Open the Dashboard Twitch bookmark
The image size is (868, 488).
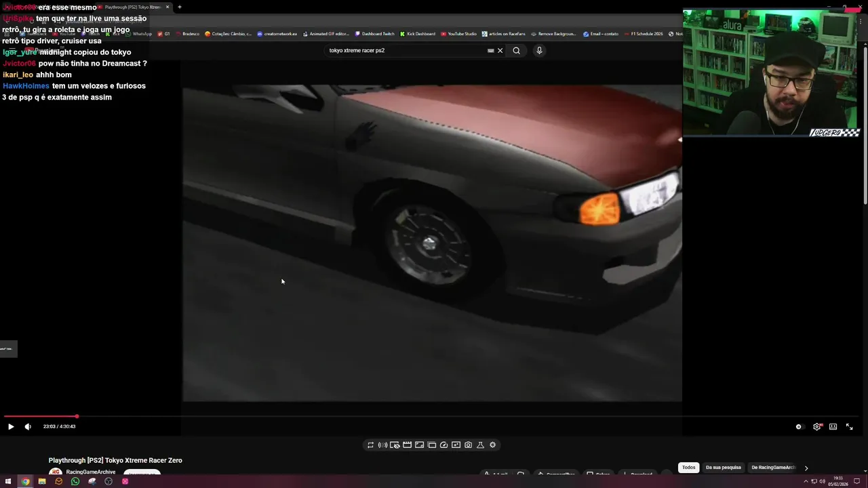375,34
